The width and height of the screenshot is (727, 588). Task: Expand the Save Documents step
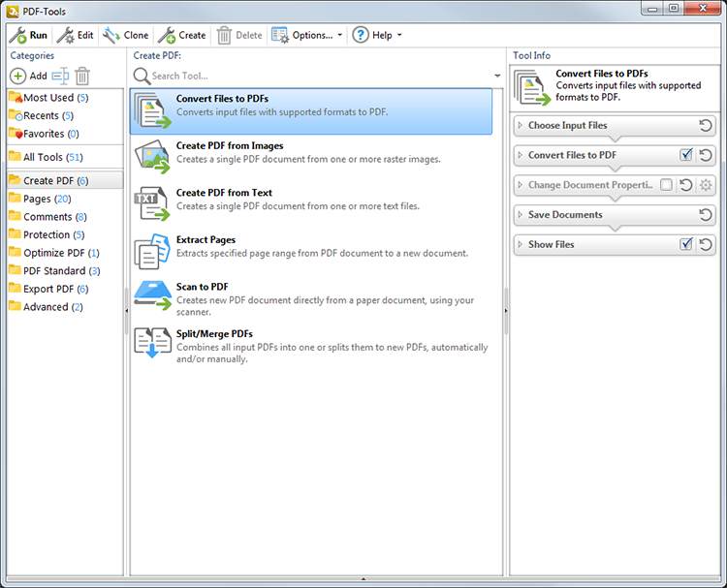click(x=520, y=214)
